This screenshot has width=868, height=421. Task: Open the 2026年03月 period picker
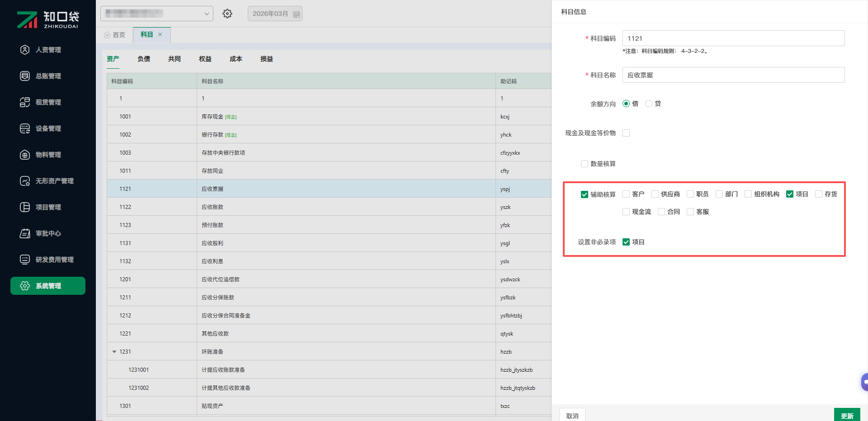pos(275,14)
